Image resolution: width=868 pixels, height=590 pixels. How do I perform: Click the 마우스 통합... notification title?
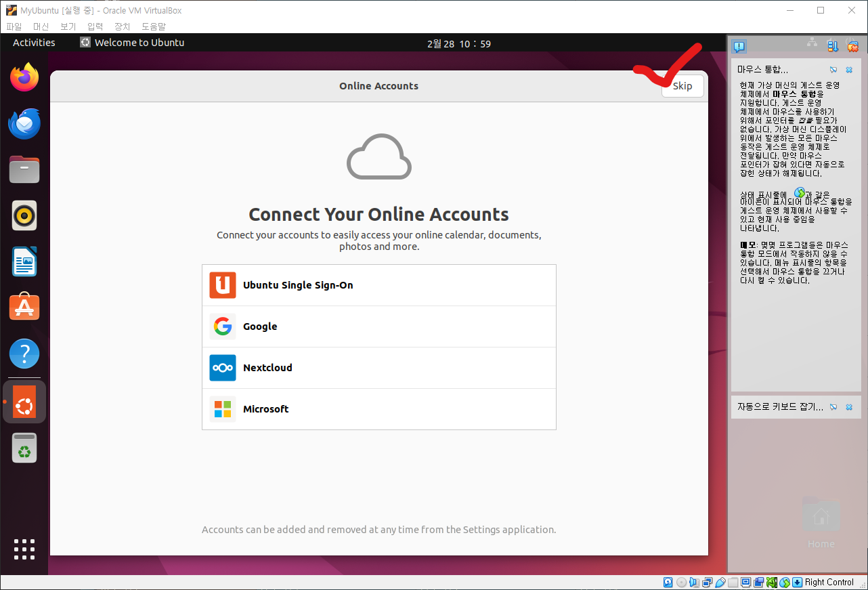(x=763, y=70)
